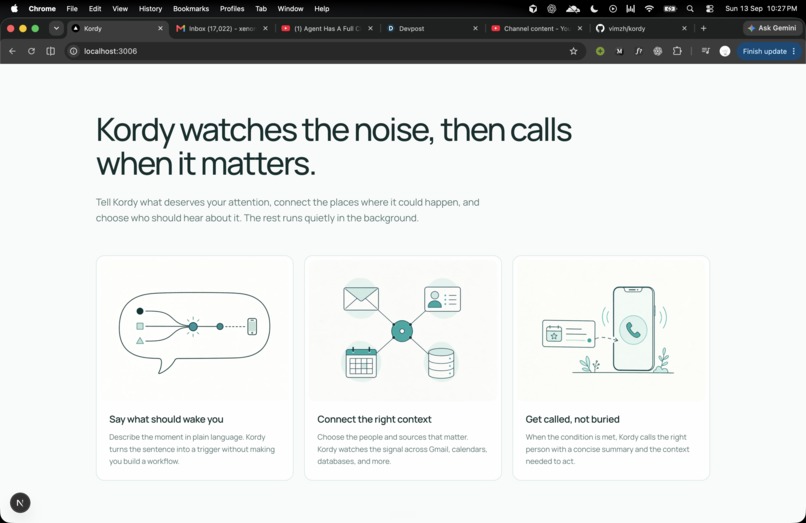The height and width of the screenshot is (523, 806).
Task: Click the audio bars icon in menu bar
Action: 630,9
